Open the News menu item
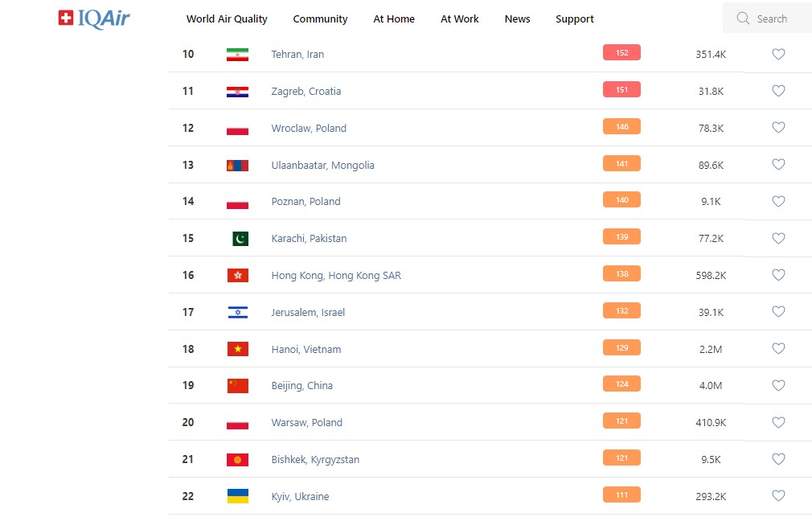 pos(517,19)
